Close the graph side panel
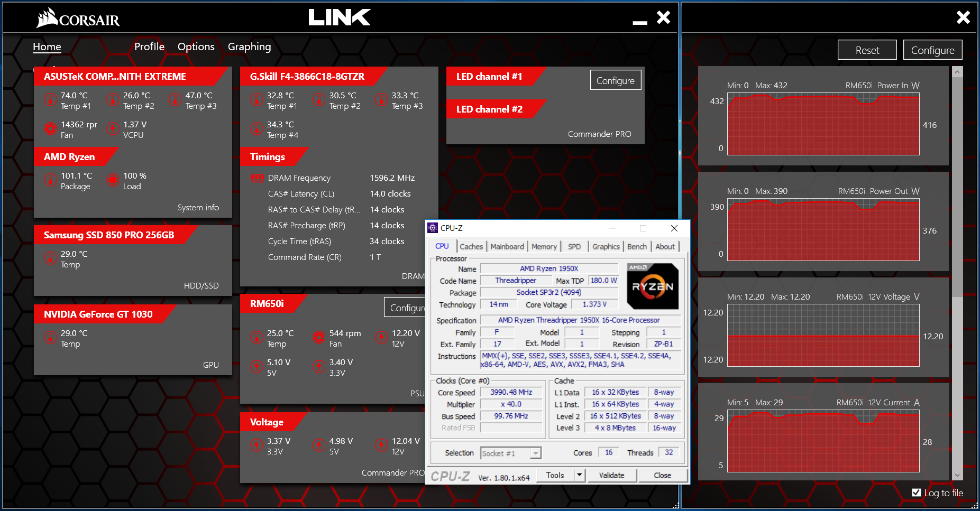The height and width of the screenshot is (511, 980). click(x=963, y=17)
